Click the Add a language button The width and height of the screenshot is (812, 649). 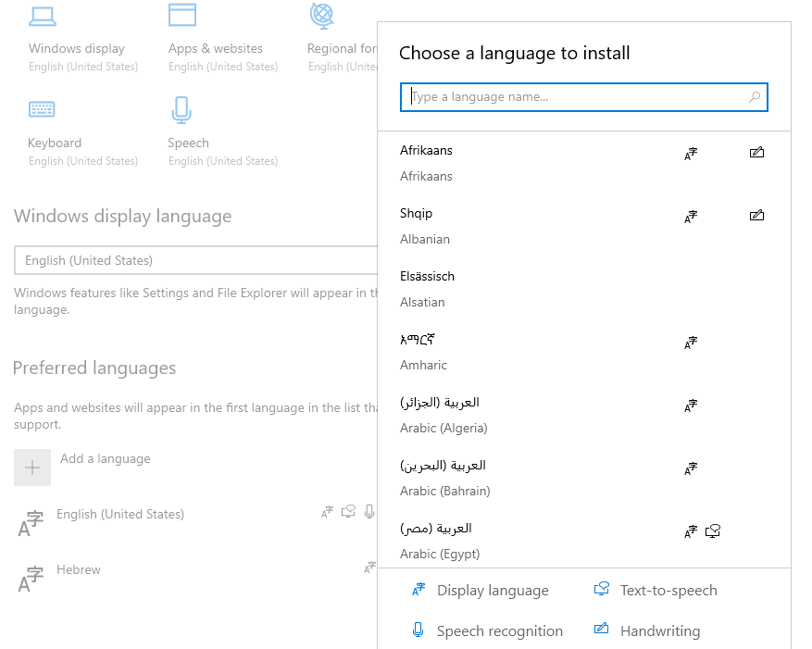tap(105, 459)
